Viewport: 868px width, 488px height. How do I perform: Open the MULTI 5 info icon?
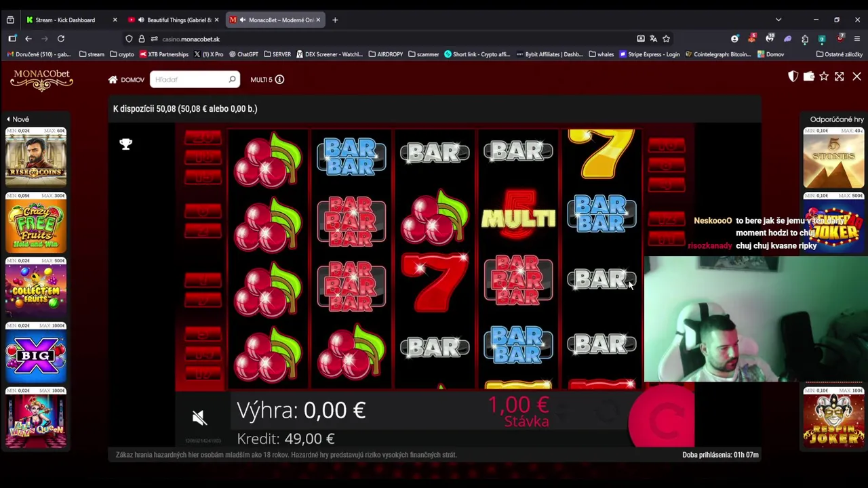click(x=279, y=79)
